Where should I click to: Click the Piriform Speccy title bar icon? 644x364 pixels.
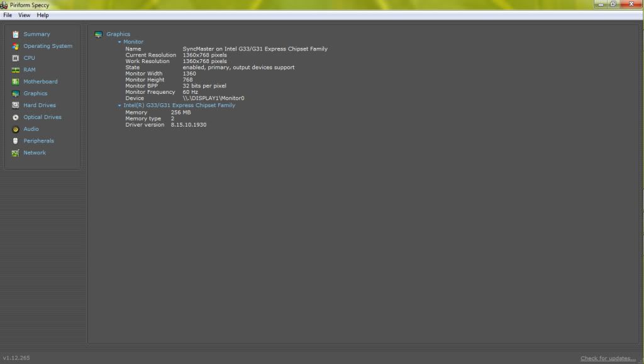pyautogui.click(x=4, y=5)
